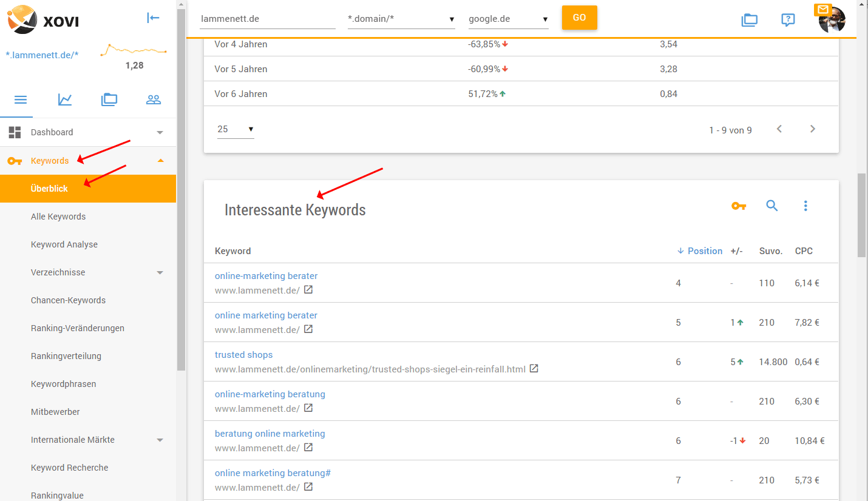Viewport: 868px width, 501px height.
Task: Go to next page of the table
Action: pos(813,129)
